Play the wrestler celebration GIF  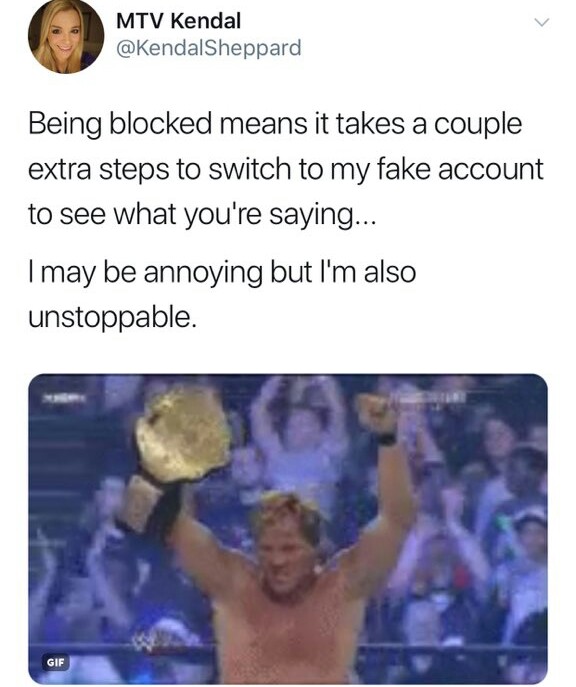[x=288, y=529]
